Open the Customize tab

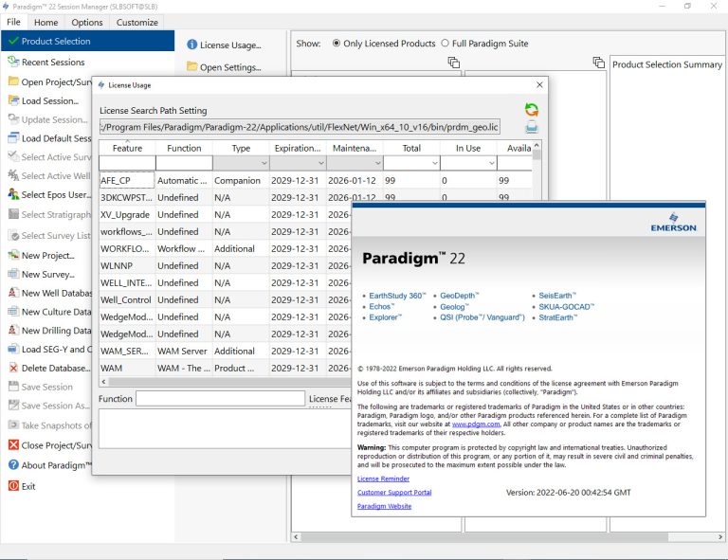(136, 23)
